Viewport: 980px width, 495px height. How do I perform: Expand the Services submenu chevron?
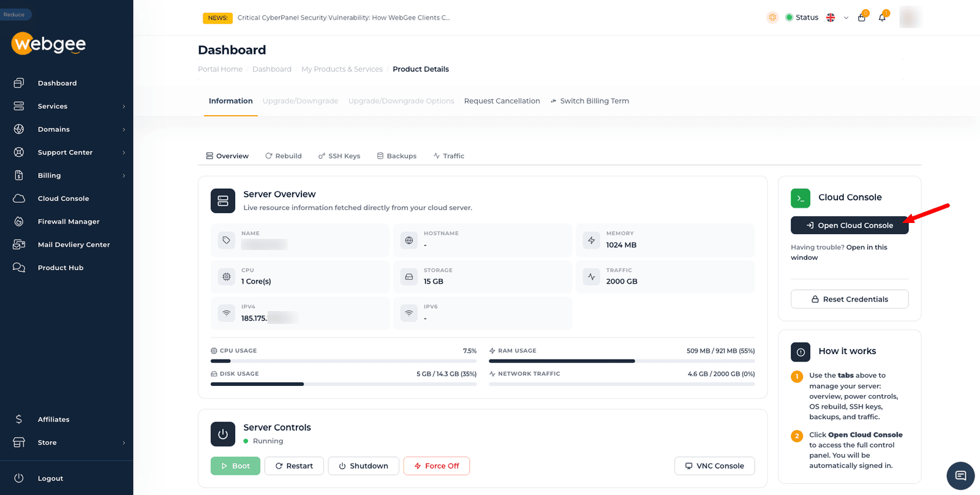[124, 106]
